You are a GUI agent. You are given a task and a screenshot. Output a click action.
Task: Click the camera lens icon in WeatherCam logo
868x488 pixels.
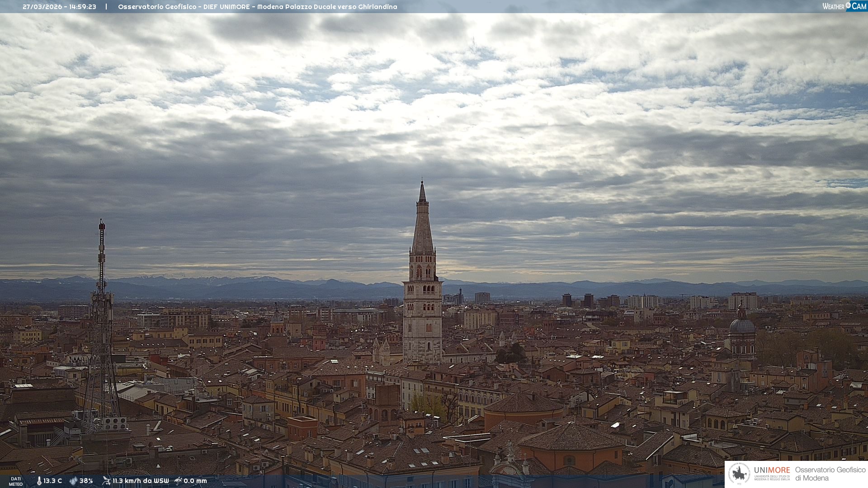(848, 5)
